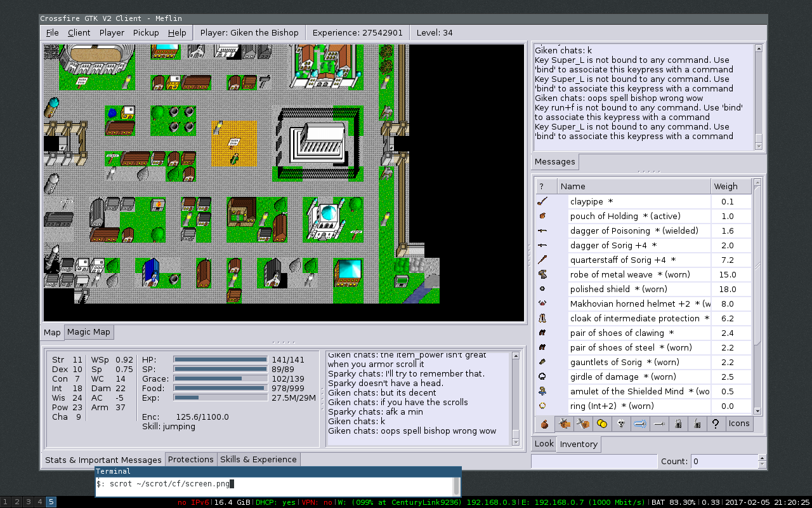
Task: Open the Client menu
Action: coord(79,32)
